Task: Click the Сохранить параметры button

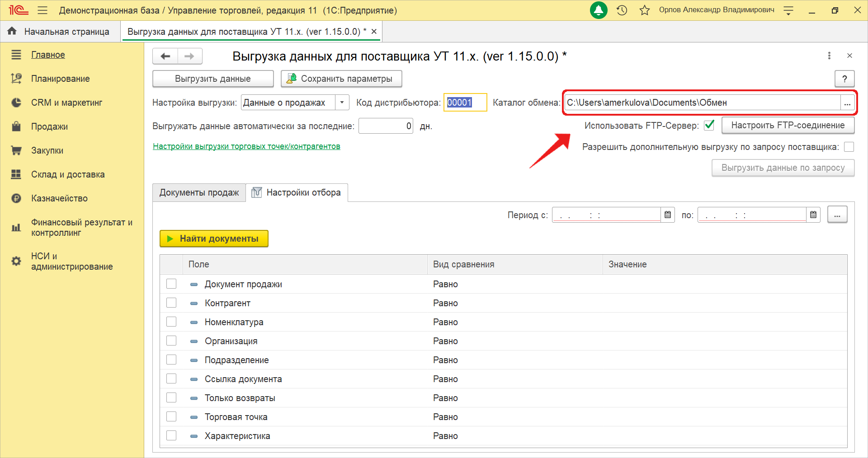Action: coord(341,79)
